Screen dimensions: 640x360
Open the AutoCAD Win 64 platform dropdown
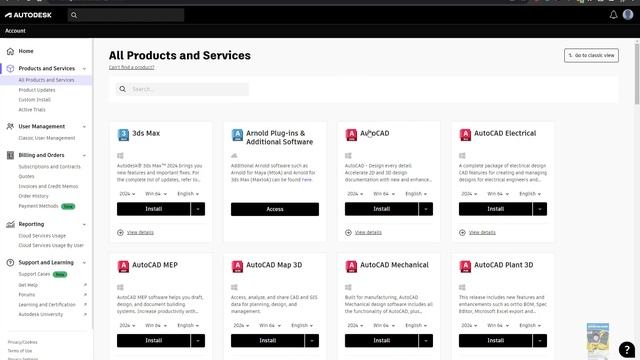click(384, 194)
